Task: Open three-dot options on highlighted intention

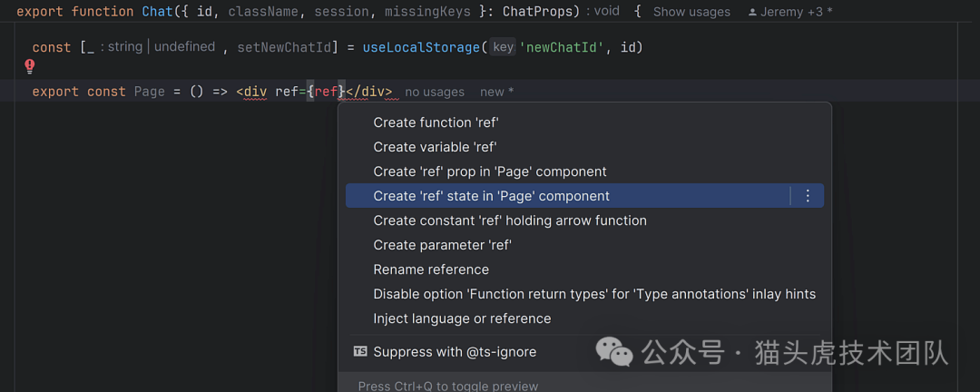Action: (808, 196)
